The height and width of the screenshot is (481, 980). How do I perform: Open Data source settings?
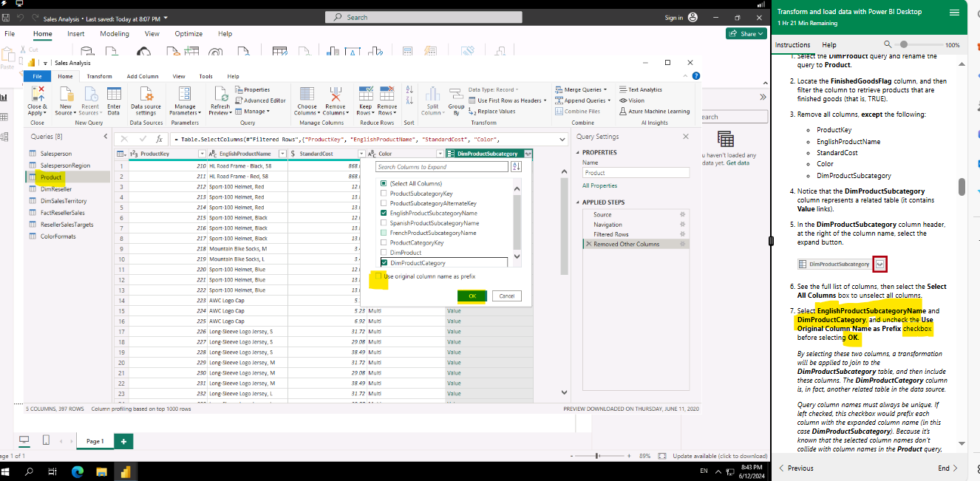click(146, 100)
